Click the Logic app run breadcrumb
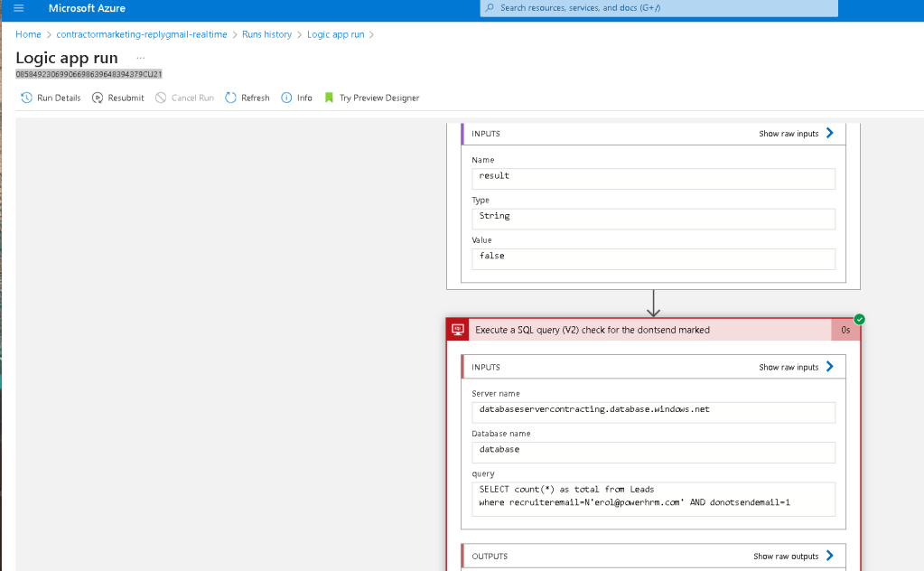 (335, 34)
